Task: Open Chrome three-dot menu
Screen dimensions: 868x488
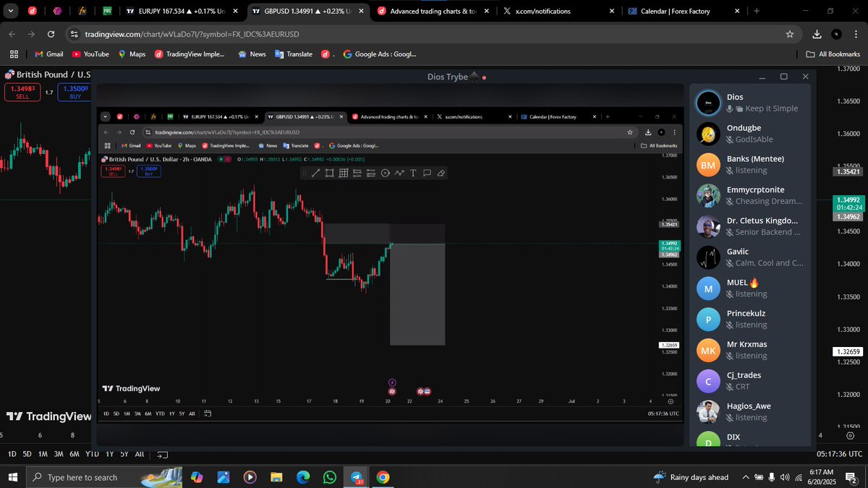Action: tap(855, 34)
